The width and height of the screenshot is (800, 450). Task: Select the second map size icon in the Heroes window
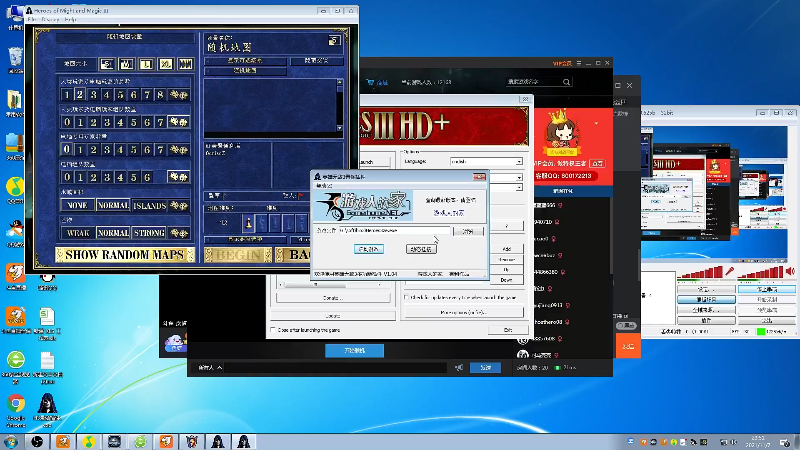click(127, 64)
